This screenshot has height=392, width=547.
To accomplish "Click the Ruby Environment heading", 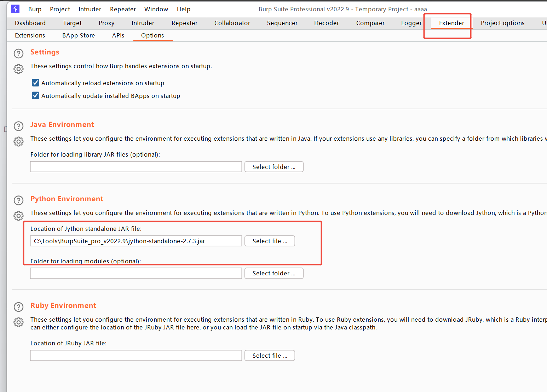I will [63, 305].
